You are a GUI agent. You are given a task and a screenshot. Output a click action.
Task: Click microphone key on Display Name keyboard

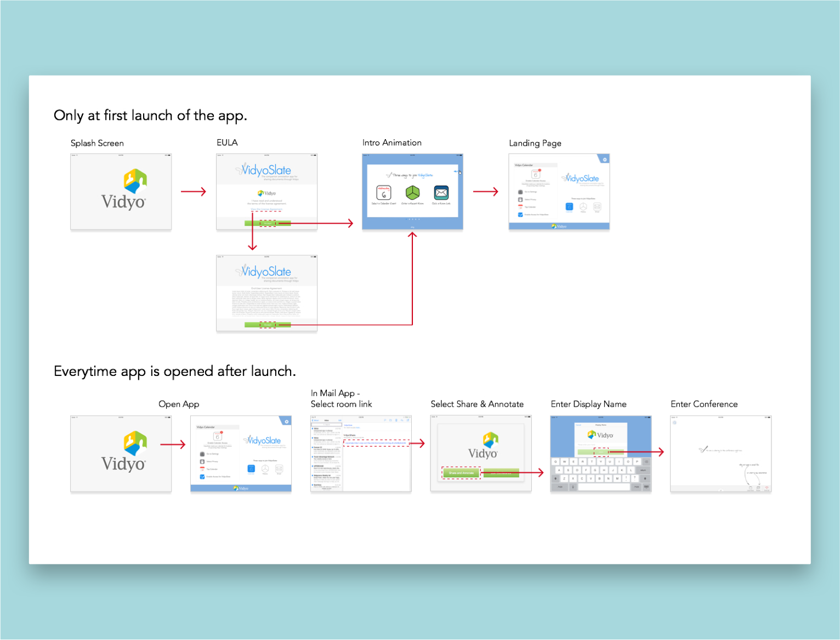[573, 487]
